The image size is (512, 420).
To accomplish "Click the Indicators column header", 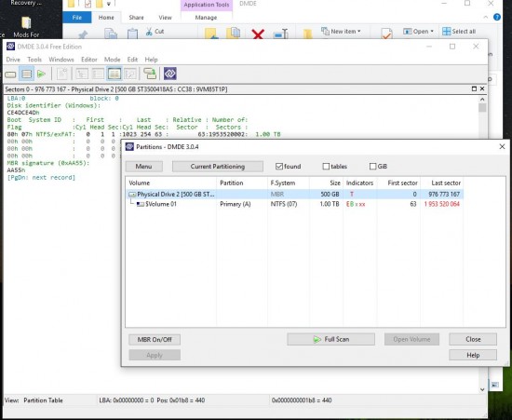I will [x=359, y=183].
